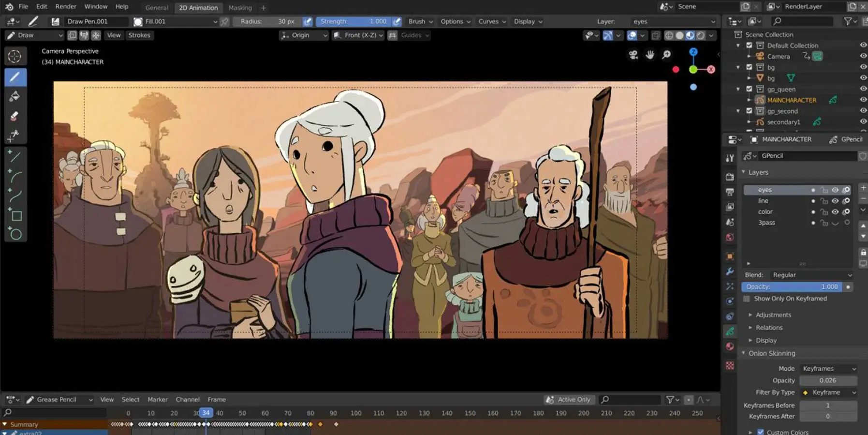868x435 pixels.
Task: Open the Render menu
Action: tap(66, 7)
